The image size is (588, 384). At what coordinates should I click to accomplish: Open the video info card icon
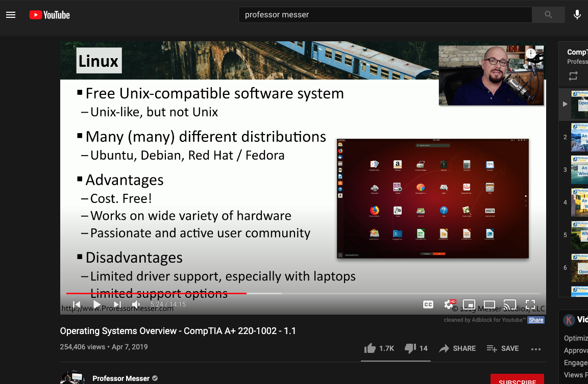[x=531, y=54]
